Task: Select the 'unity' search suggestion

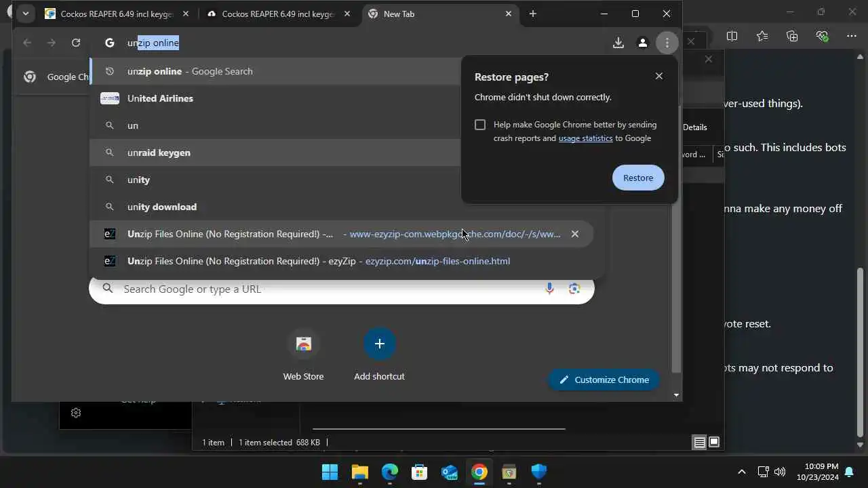Action: click(275, 180)
